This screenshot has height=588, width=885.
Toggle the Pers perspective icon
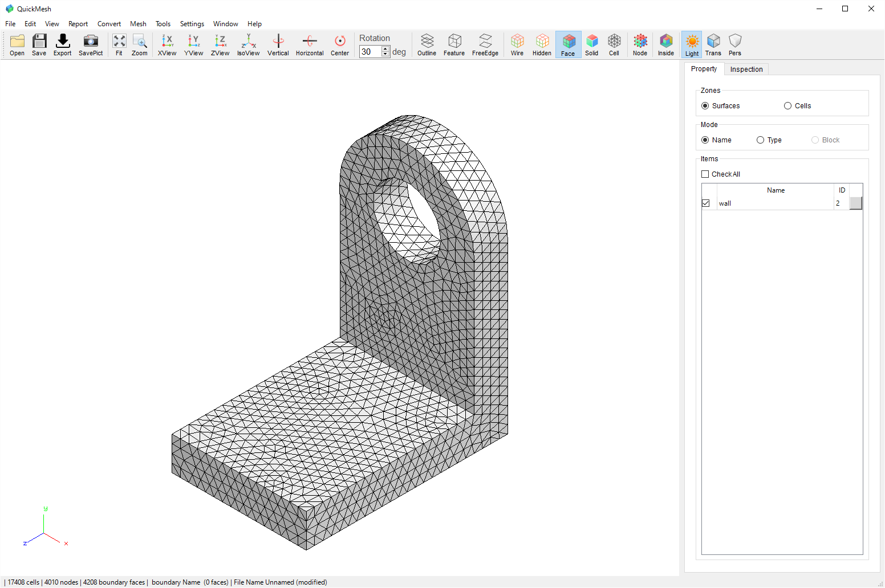(x=735, y=44)
